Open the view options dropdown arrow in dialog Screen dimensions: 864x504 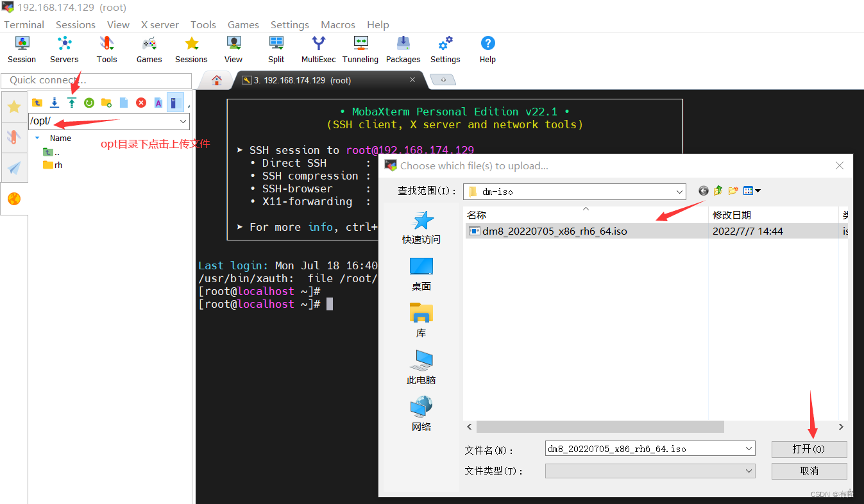(x=758, y=190)
